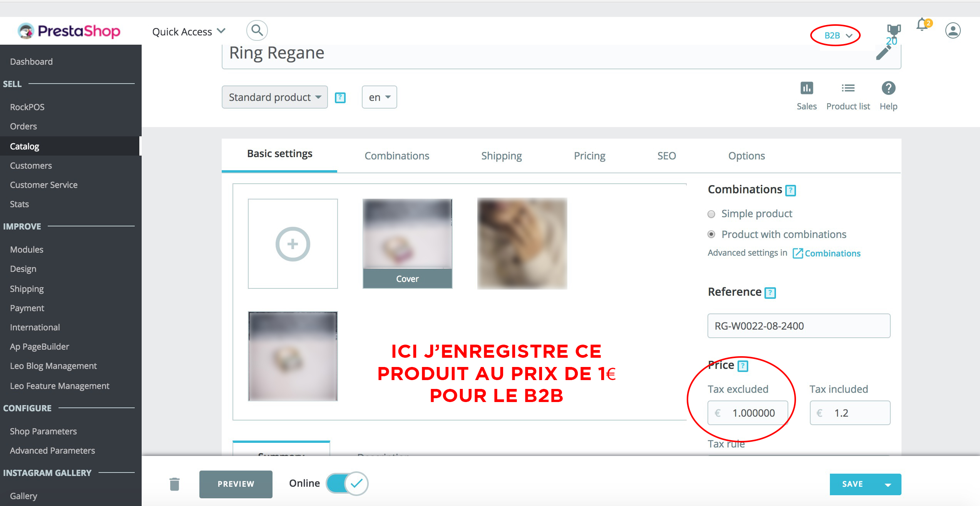Expand the Standard product type dropdown
The width and height of the screenshot is (980, 506).
pos(274,97)
